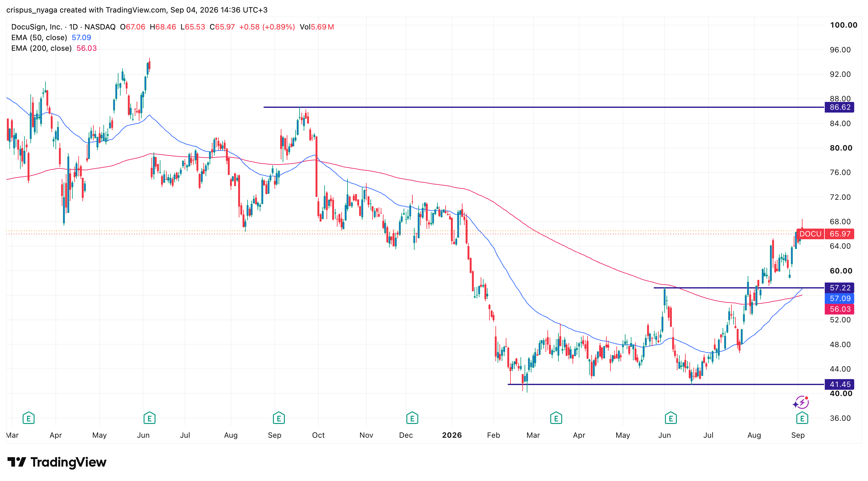The image size is (868, 481).
Task: Select the 86.62 horizontal line price label
Action: tap(839, 107)
